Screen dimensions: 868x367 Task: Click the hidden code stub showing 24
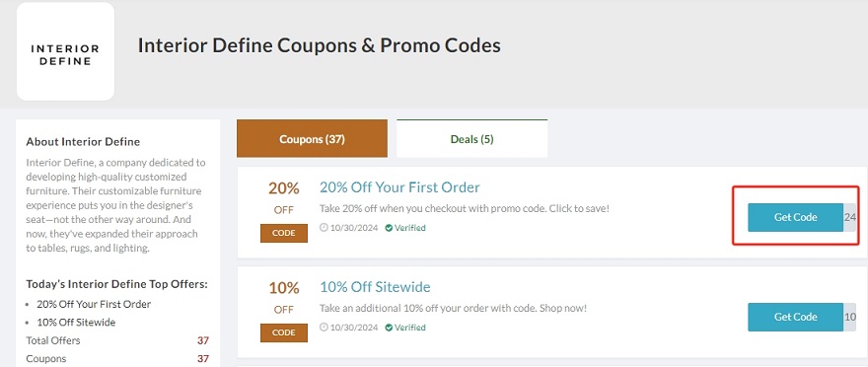[849, 218]
